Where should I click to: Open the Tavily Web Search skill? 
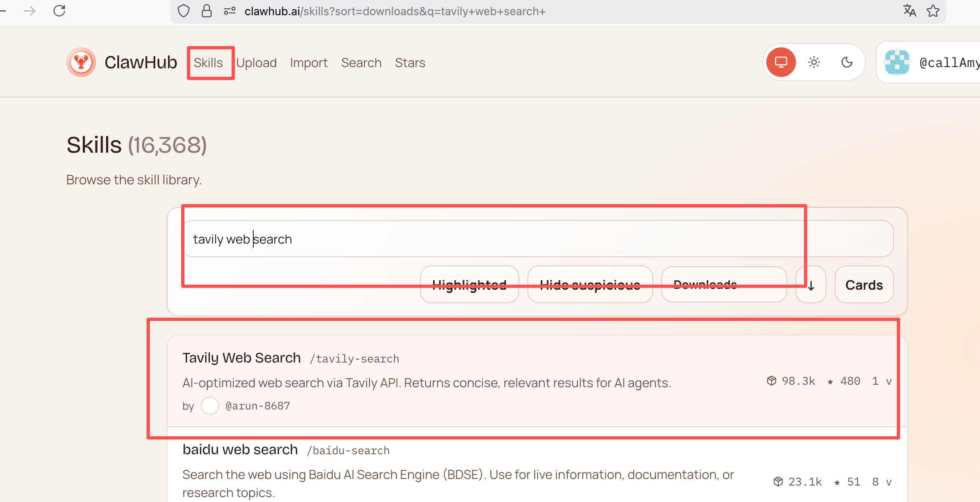point(241,358)
